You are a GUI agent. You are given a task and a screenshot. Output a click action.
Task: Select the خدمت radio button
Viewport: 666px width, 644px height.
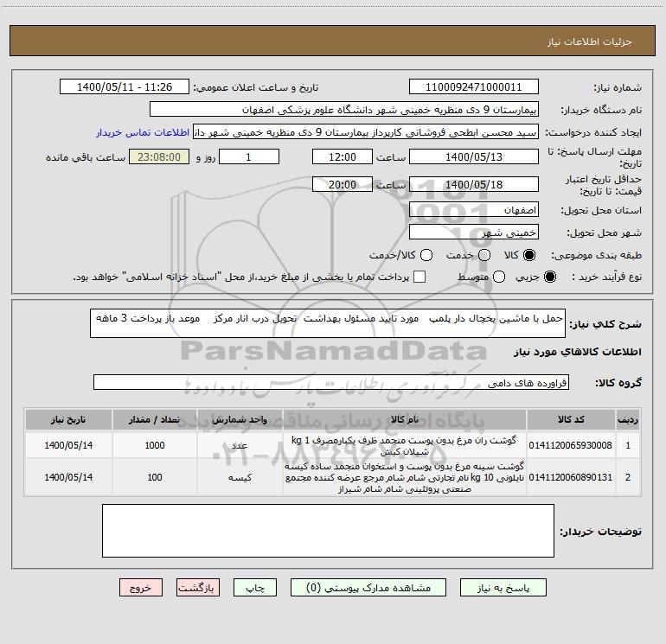pyautogui.click(x=484, y=255)
